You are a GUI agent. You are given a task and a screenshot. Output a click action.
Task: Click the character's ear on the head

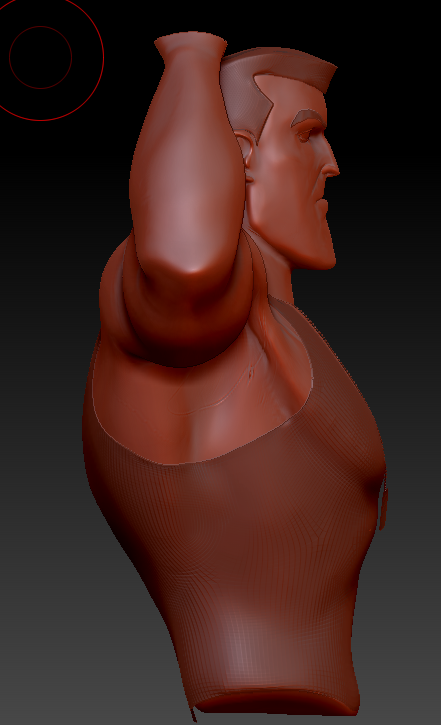click(245, 150)
